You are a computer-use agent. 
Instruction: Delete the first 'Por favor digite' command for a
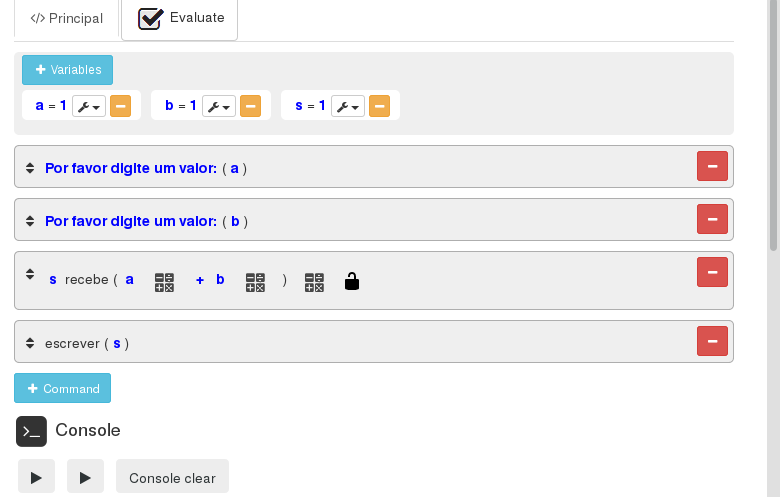[712, 167]
